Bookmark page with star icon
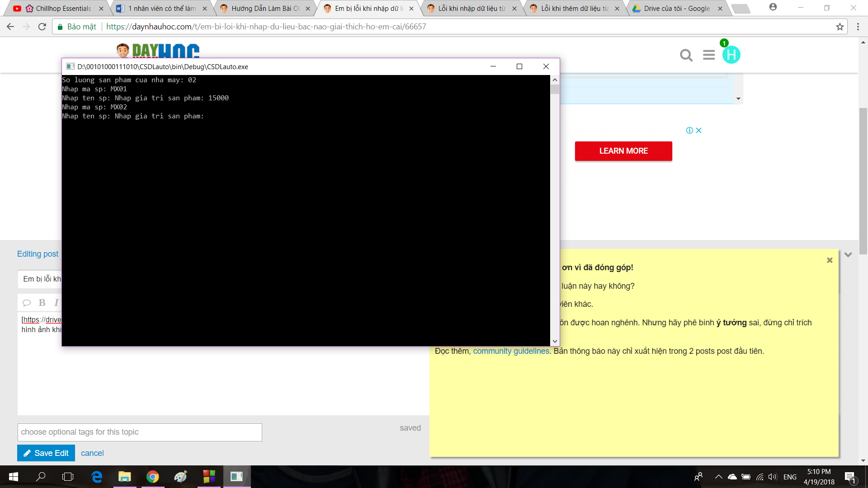The image size is (868, 488). pyautogui.click(x=840, y=27)
